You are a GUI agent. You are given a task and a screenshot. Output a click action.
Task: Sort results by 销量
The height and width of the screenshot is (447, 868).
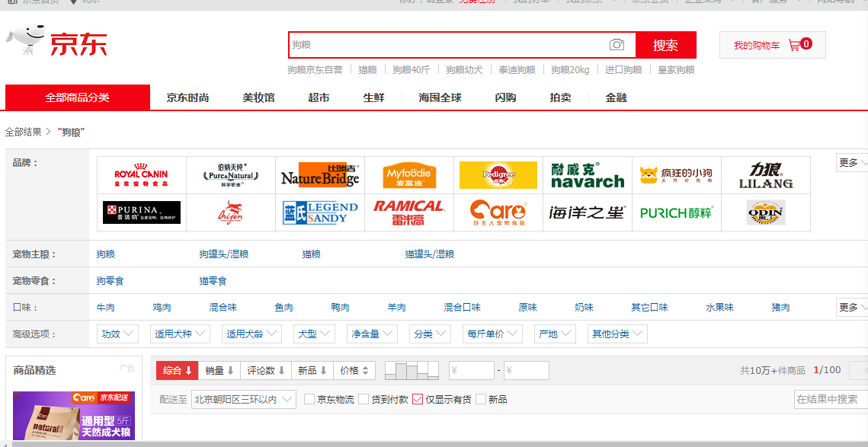219,371
